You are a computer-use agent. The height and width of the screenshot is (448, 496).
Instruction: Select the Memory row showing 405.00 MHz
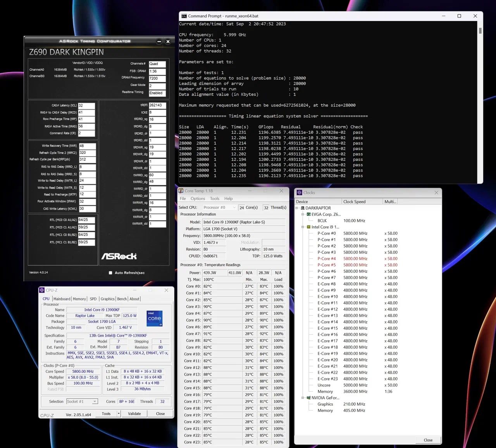341,410
